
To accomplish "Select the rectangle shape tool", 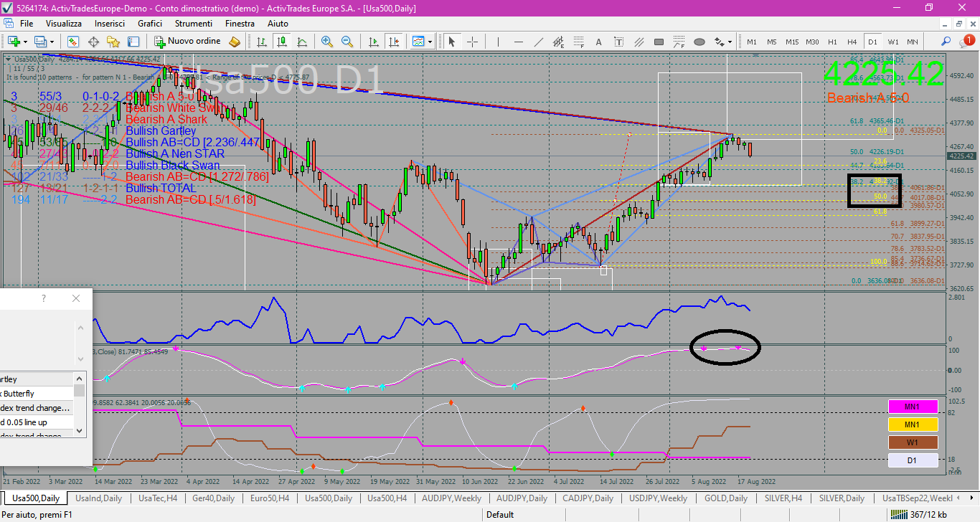I will point(659,42).
